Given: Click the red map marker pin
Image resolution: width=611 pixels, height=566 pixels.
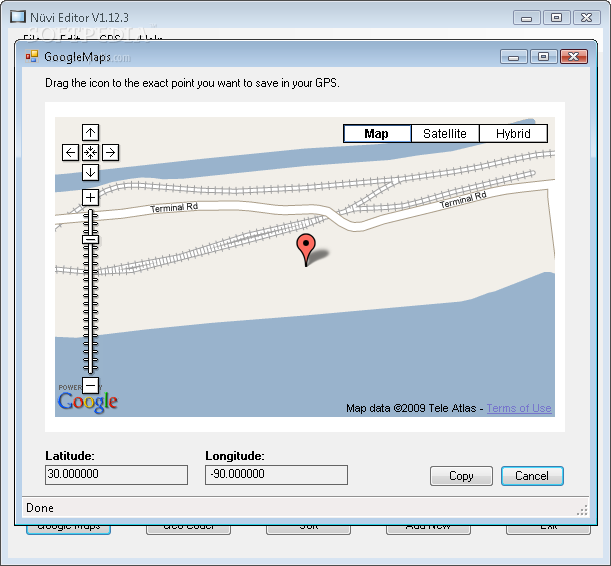Looking at the screenshot, I should click(306, 249).
